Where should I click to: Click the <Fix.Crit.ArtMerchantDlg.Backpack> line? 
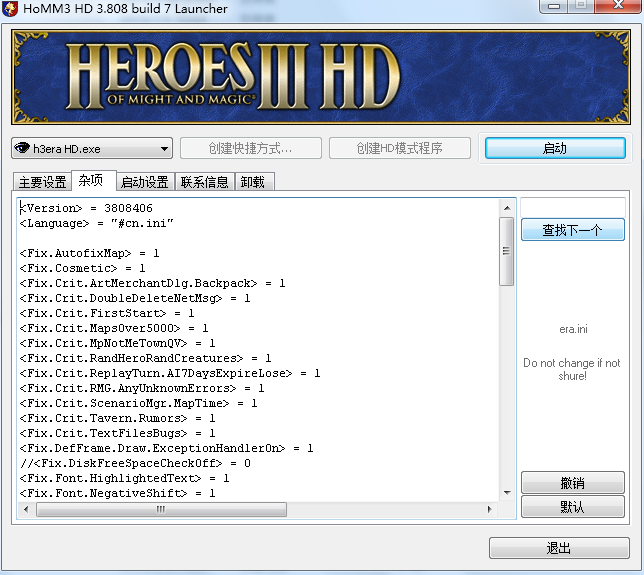click(x=152, y=283)
